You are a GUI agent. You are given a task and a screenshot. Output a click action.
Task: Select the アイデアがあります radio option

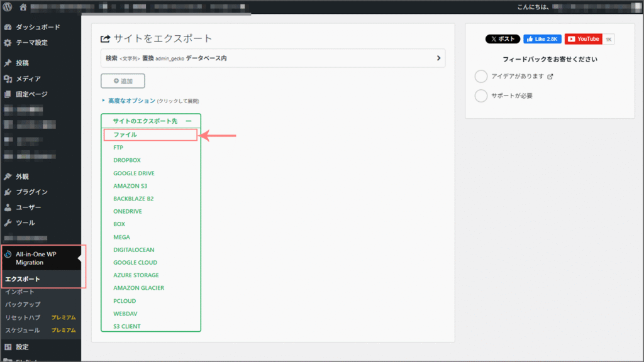[481, 76]
